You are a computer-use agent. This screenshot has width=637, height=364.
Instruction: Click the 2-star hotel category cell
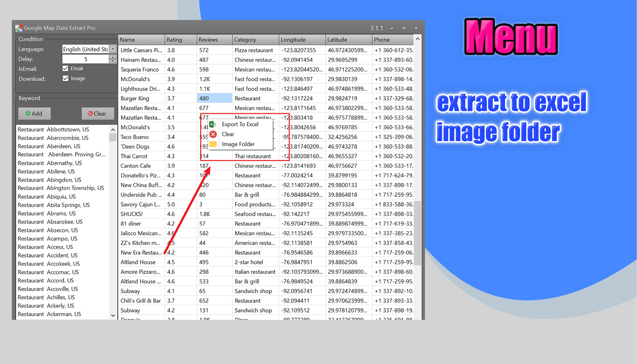(x=256, y=262)
